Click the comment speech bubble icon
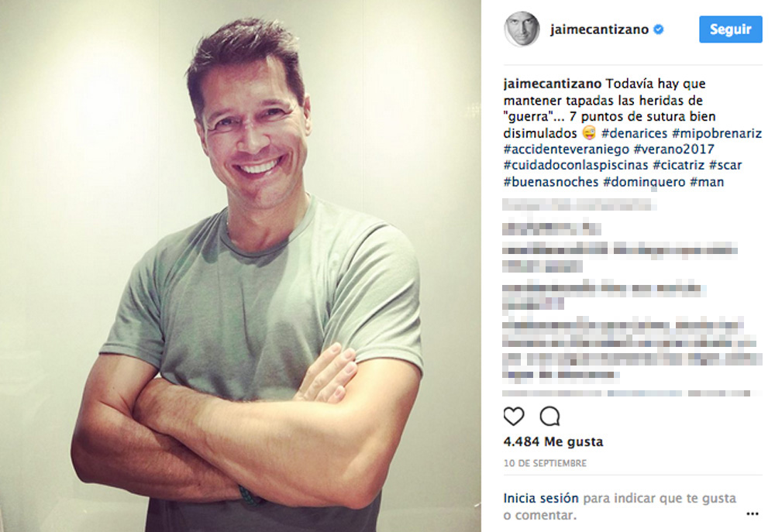 (549, 417)
